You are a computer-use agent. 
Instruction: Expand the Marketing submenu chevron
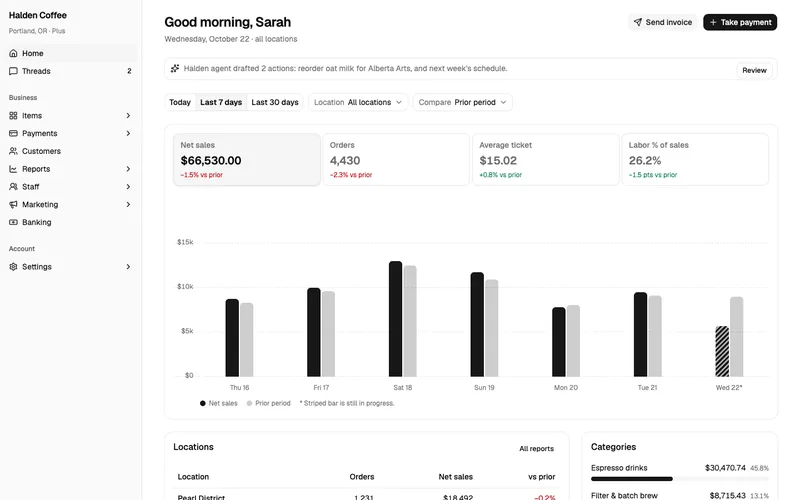tap(128, 205)
